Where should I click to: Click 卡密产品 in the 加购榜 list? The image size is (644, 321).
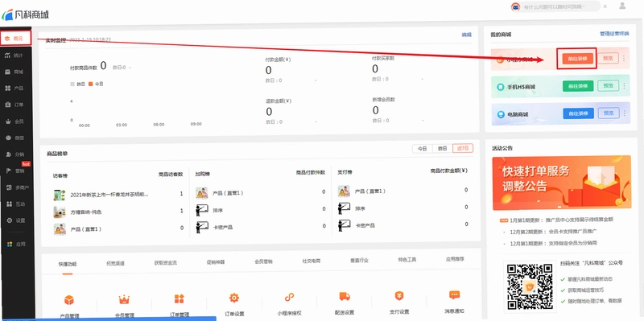click(222, 227)
